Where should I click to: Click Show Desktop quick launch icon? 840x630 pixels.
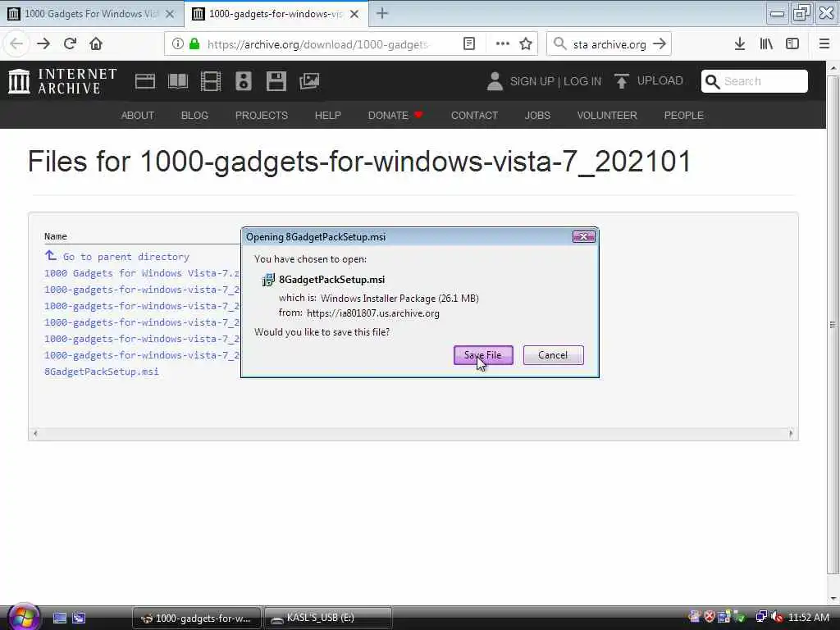[60, 618]
